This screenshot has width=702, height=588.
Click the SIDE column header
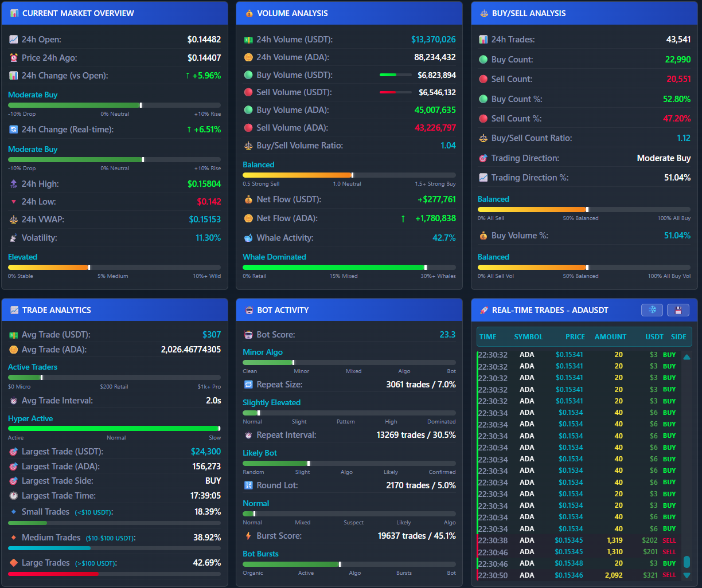[678, 337]
